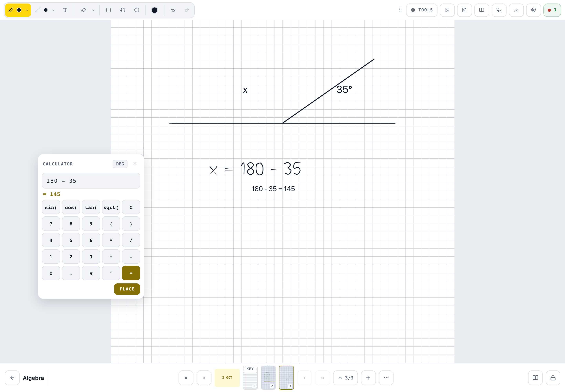Image resolution: width=565 pixels, height=392 pixels.
Task: Jump to first page
Action: pos(186,378)
